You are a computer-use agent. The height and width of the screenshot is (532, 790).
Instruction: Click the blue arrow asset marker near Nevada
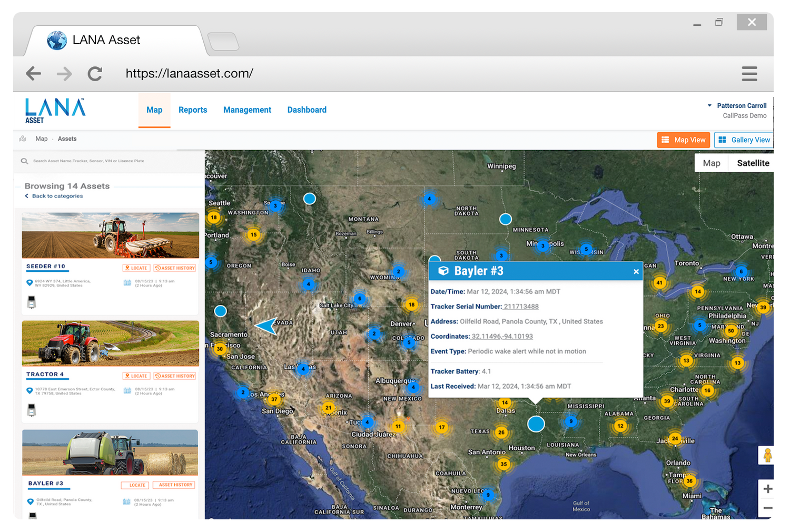click(267, 326)
